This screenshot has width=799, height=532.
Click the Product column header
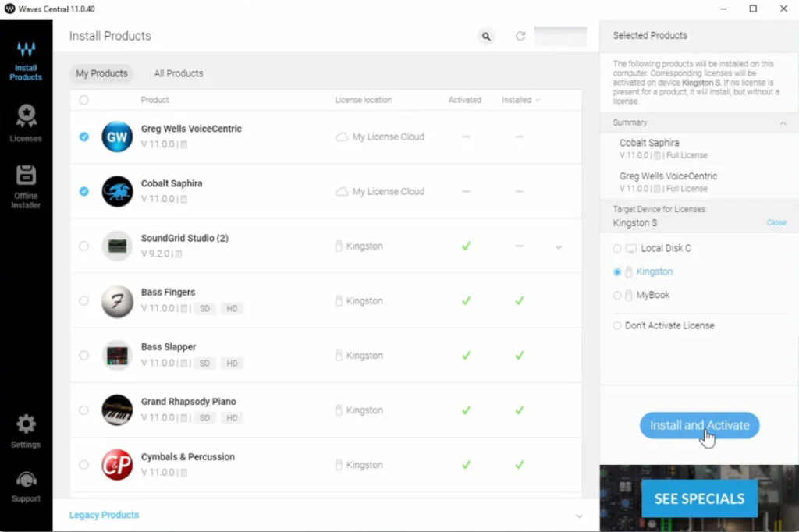click(155, 100)
